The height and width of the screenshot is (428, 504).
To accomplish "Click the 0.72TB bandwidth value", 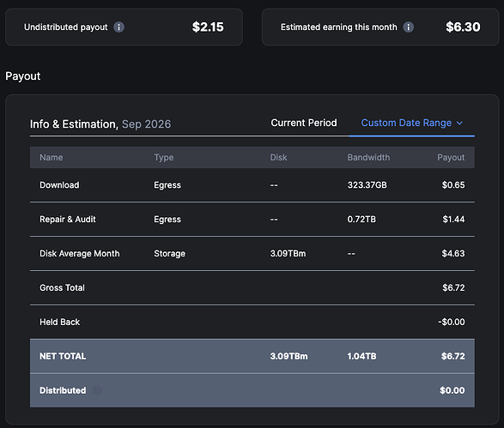I will tap(361, 220).
